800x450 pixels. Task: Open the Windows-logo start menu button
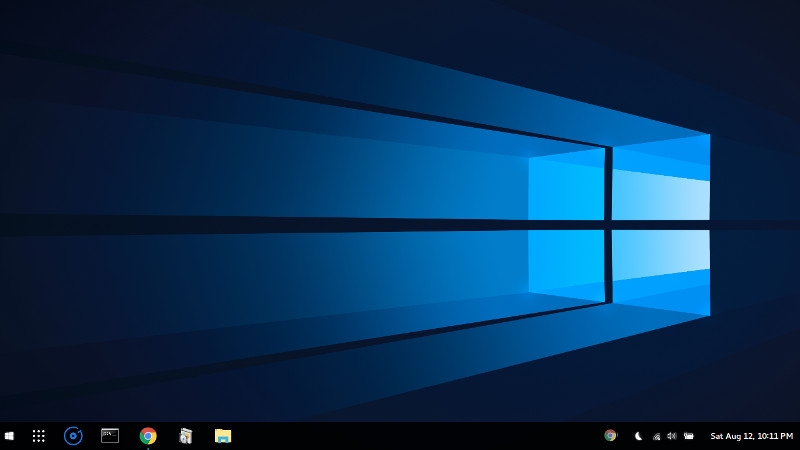pos(9,436)
